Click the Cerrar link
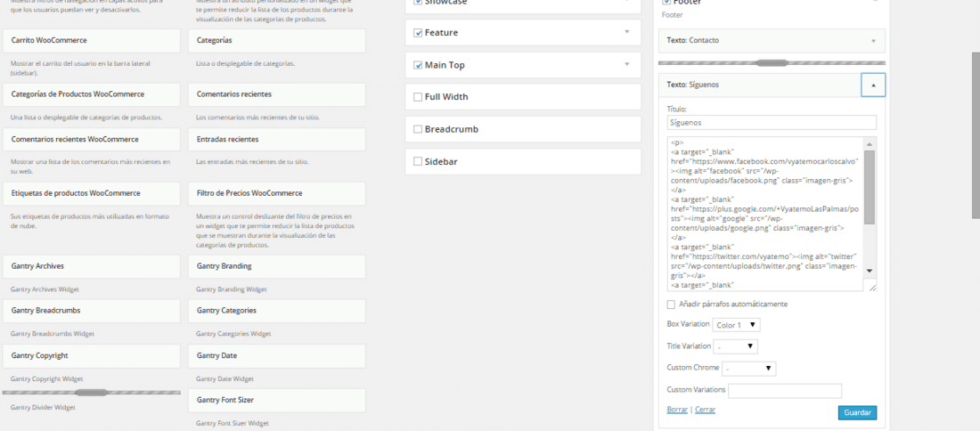The height and width of the screenshot is (431, 980). tap(705, 410)
